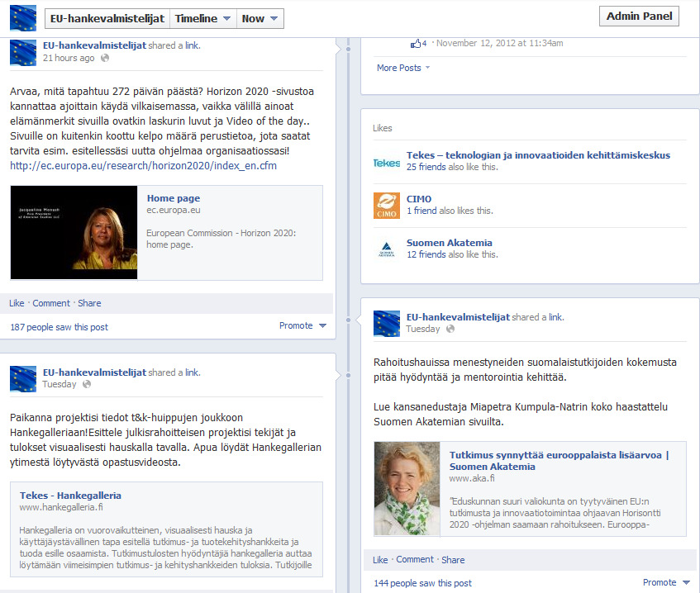
Task: Click the www.hankegalleria.fi domain text
Action: [61, 507]
